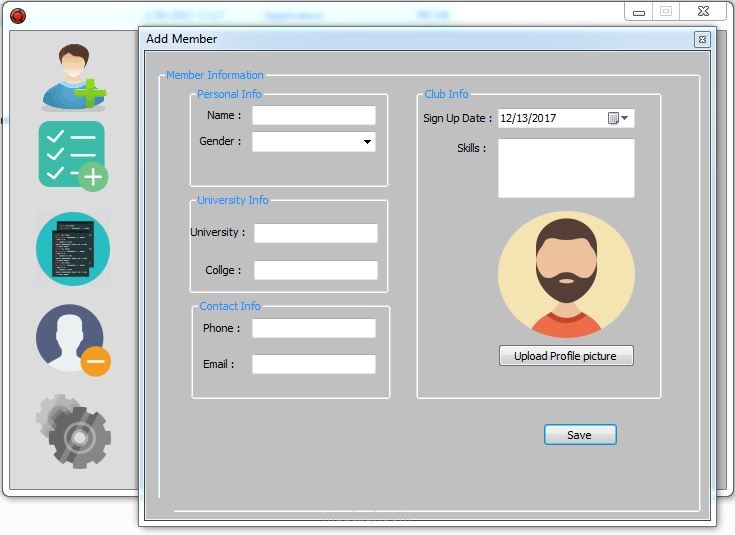Click the Add Member title text
Screen dimensions: 735x535
181,39
